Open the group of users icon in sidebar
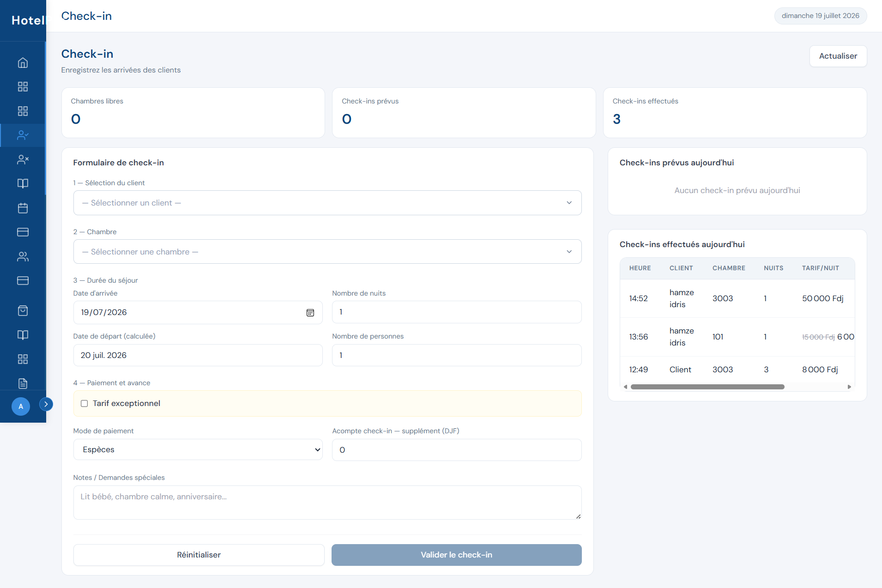 23,257
